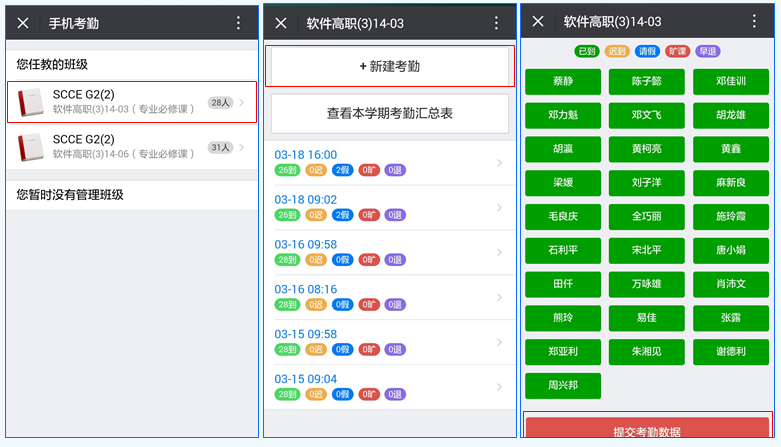Toggle attendance status for 邓力魁
The width and height of the screenshot is (781, 447).
[x=563, y=115]
